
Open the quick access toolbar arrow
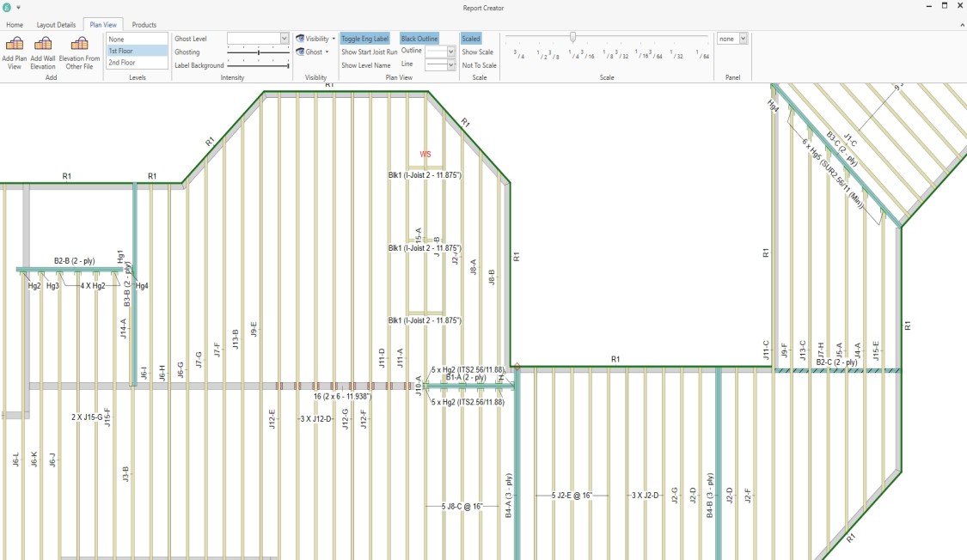pyautogui.click(x=18, y=8)
